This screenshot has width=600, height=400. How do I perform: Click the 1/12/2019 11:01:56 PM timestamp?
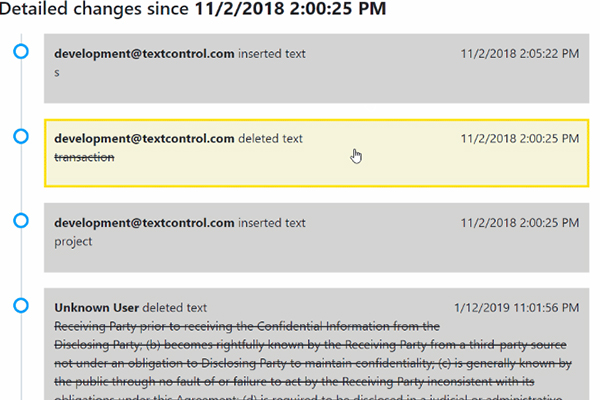click(517, 308)
